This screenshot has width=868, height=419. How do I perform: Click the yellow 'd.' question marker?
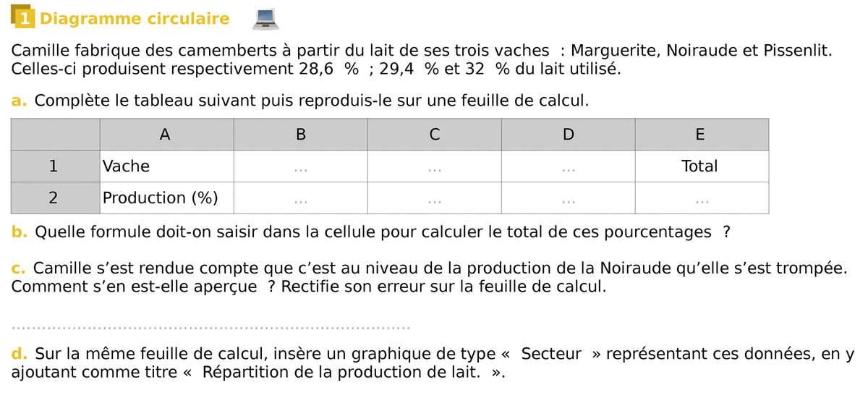[x=20, y=354]
